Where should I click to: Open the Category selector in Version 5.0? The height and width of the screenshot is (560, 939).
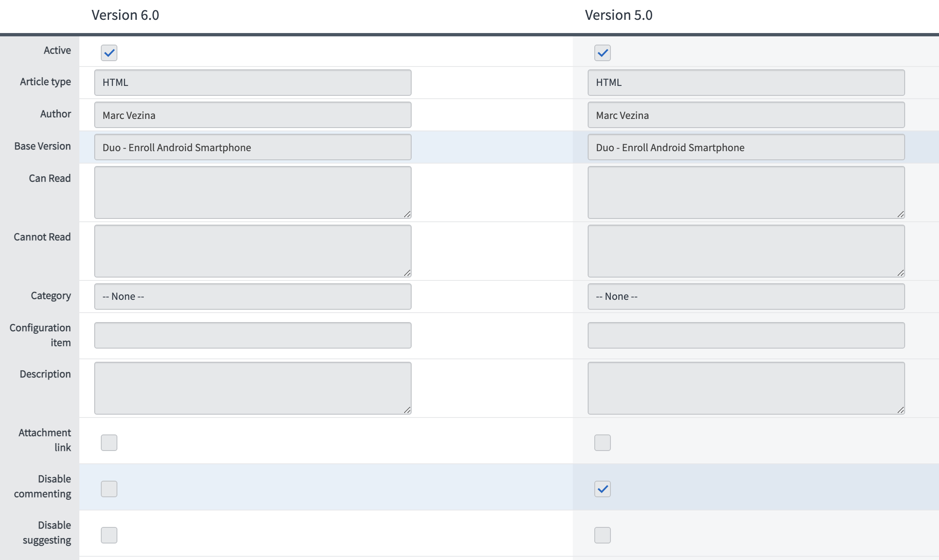(x=746, y=296)
